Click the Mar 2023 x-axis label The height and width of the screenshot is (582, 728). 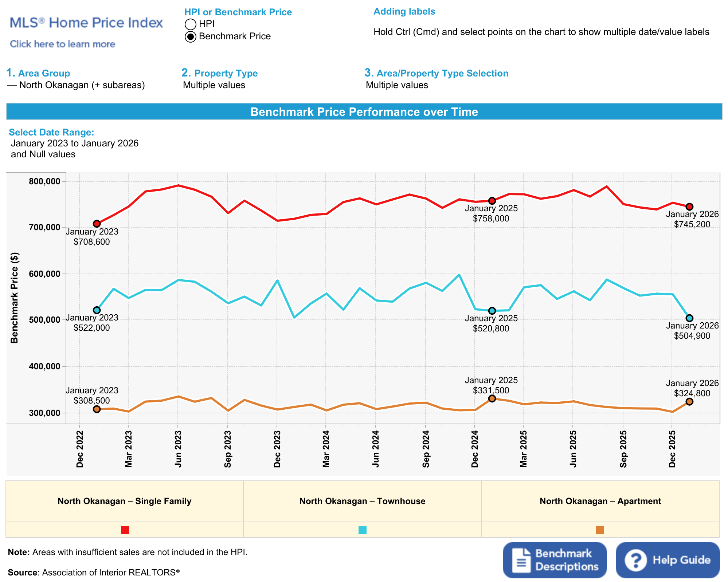pos(128,449)
